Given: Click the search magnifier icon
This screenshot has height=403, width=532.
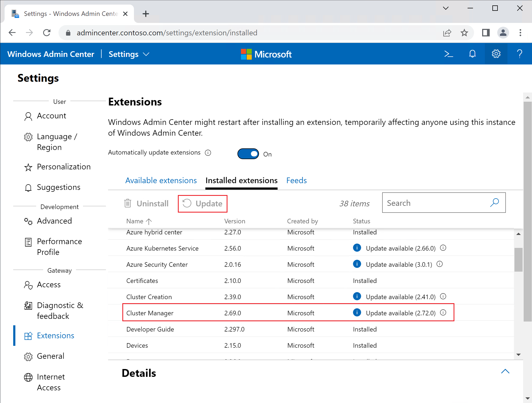Looking at the screenshot, I should (x=495, y=203).
